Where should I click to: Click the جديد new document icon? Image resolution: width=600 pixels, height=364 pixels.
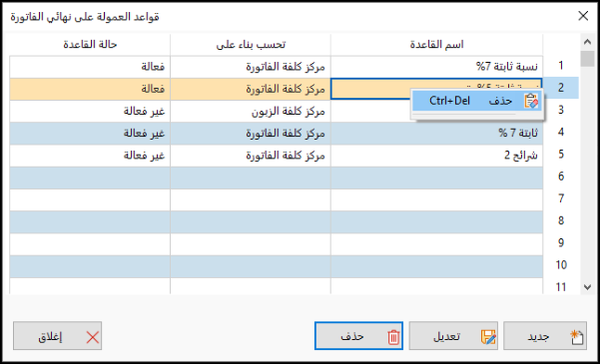(577, 337)
